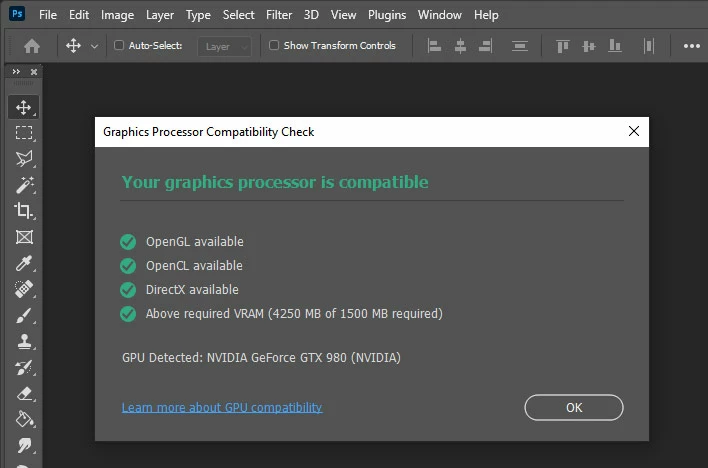
Task: Align bottom edges button
Action: (615, 46)
